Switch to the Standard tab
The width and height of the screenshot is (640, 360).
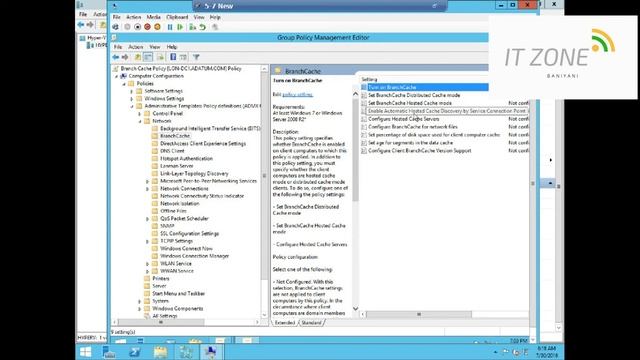coord(311,323)
